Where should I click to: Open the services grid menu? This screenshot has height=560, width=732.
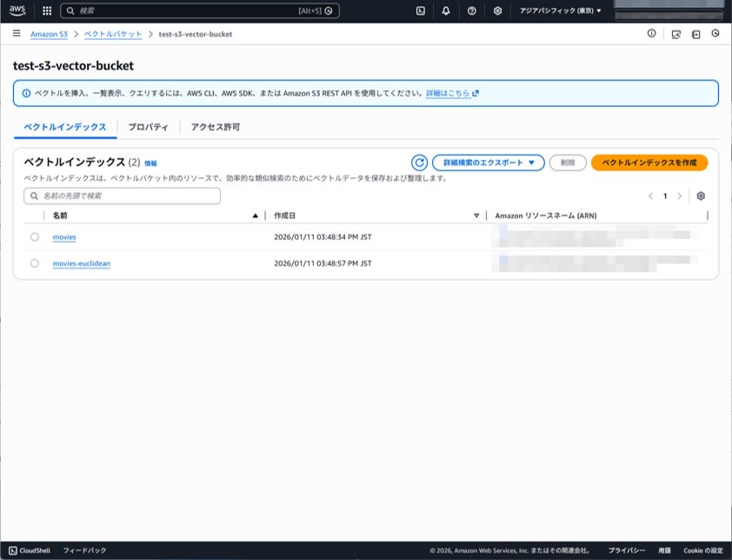click(47, 10)
